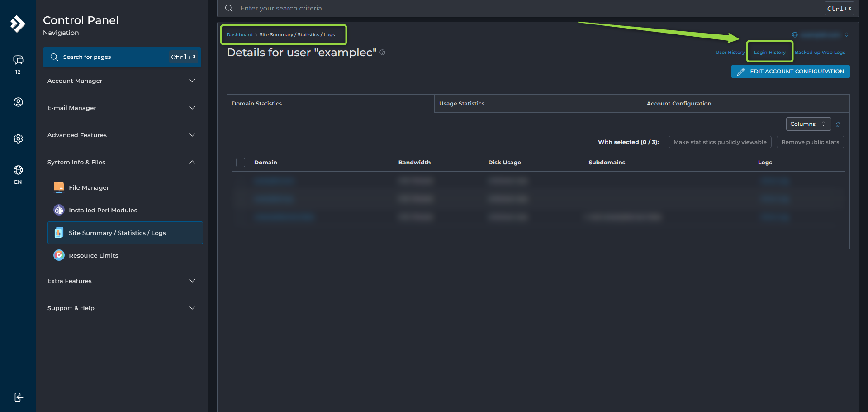
Task: Open File Manager from the navigation
Action: tap(125, 187)
